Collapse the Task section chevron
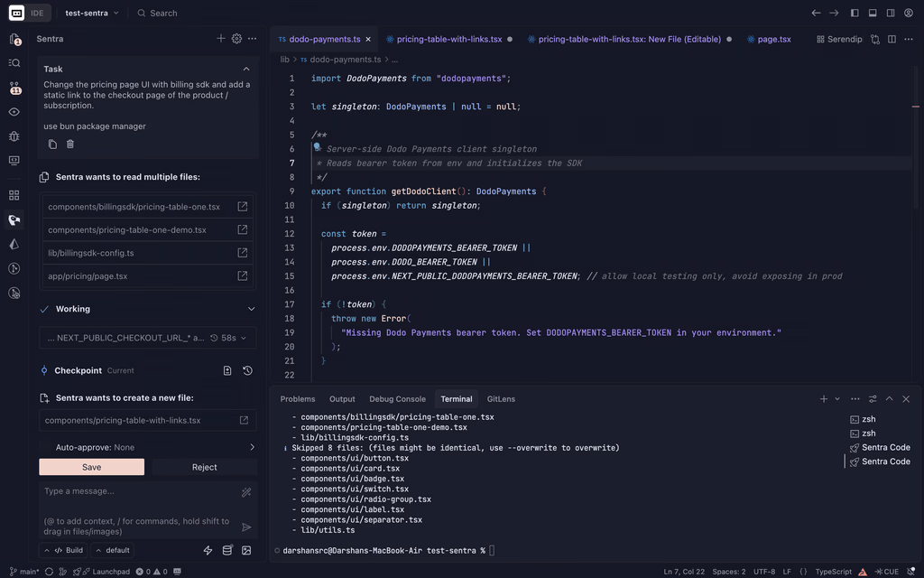This screenshot has height=578, width=924. pos(246,69)
